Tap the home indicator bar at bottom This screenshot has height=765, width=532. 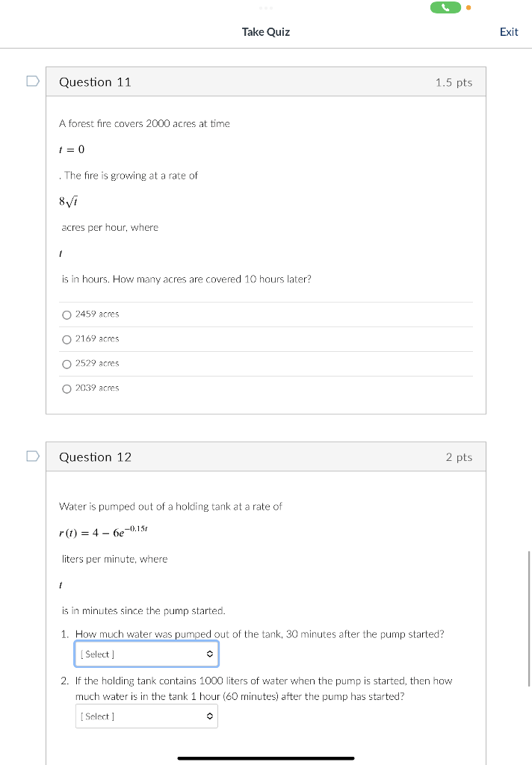tap(266, 758)
